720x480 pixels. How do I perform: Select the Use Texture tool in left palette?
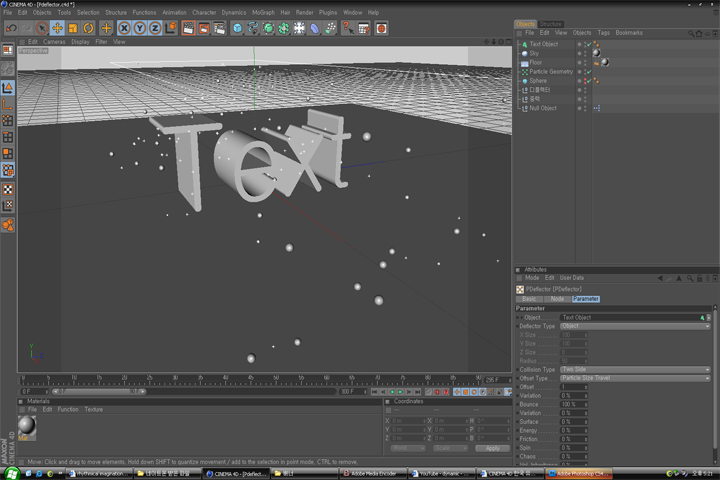[8, 190]
